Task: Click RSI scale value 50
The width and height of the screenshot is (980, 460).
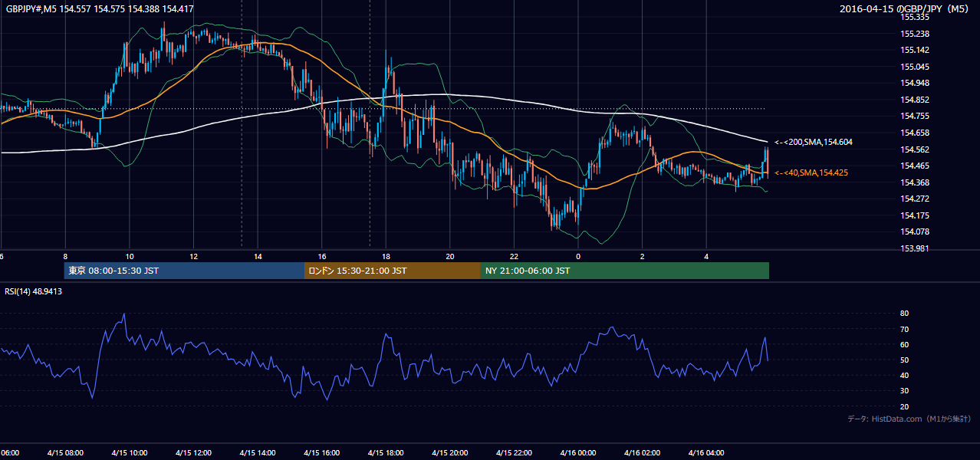Action: click(904, 360)
